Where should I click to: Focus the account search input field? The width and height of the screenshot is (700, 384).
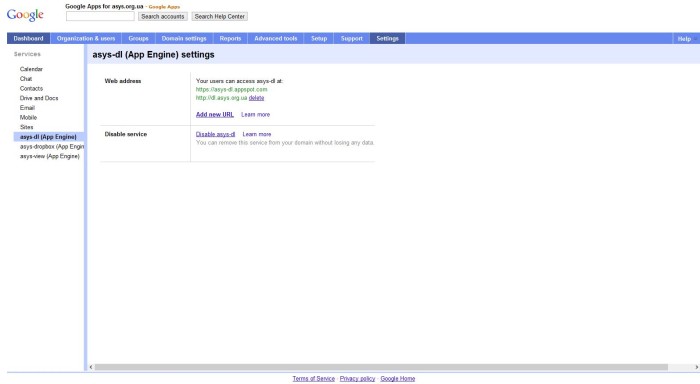click(x=100, y=16)
